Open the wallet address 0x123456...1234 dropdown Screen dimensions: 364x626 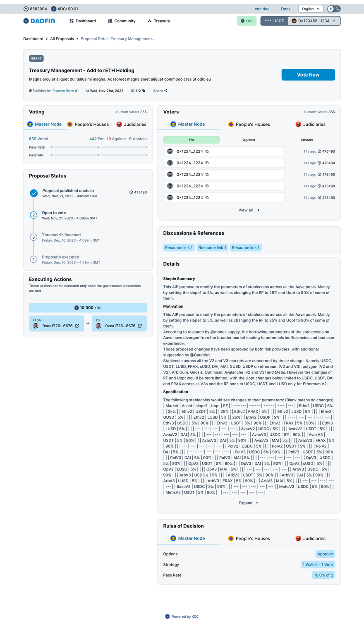pos(314,21)
